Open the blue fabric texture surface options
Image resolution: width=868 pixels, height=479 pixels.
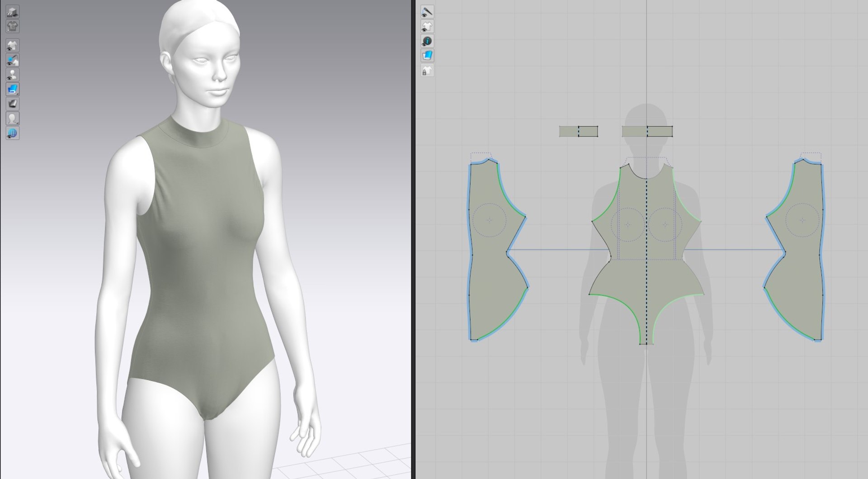tap(12, 89)
